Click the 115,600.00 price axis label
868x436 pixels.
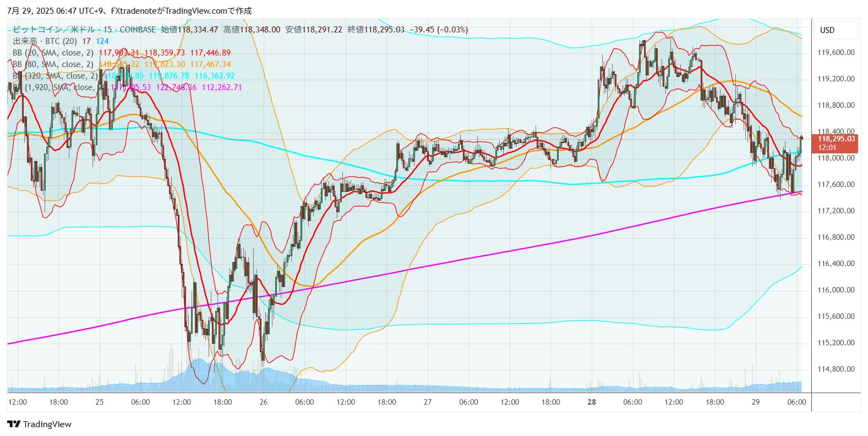[836, 317]
